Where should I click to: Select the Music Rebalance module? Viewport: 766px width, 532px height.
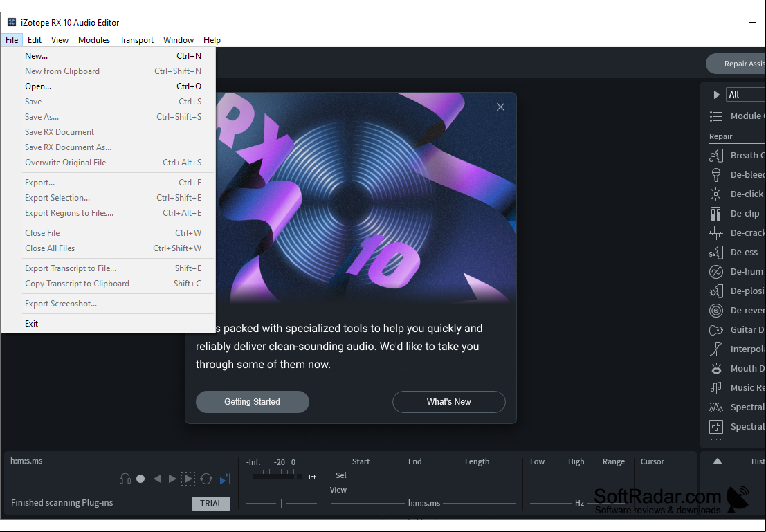737,388
